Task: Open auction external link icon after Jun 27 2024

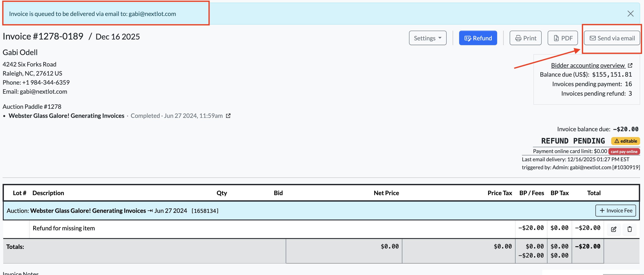Action: pos(228,116)
